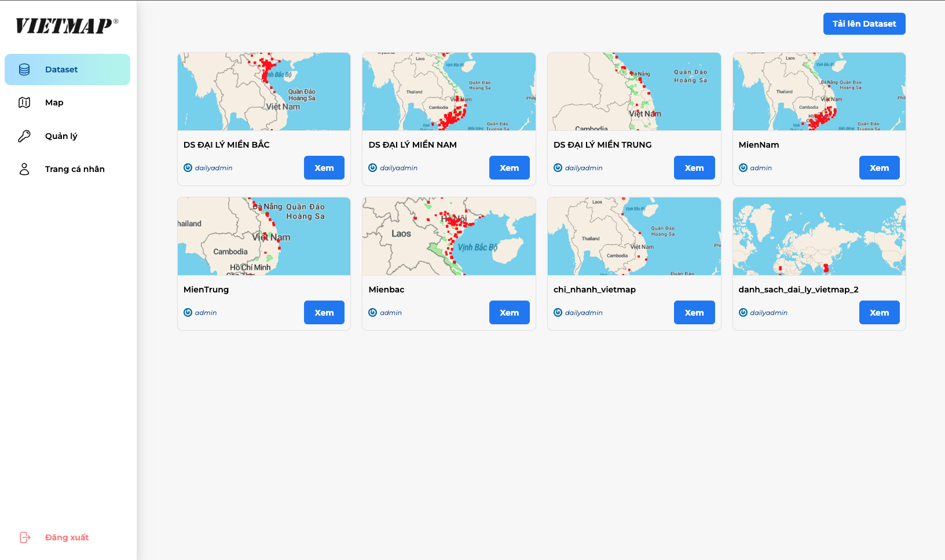Click owner icon on MienTrung card
945x560 pixels.
pos(188,313)
